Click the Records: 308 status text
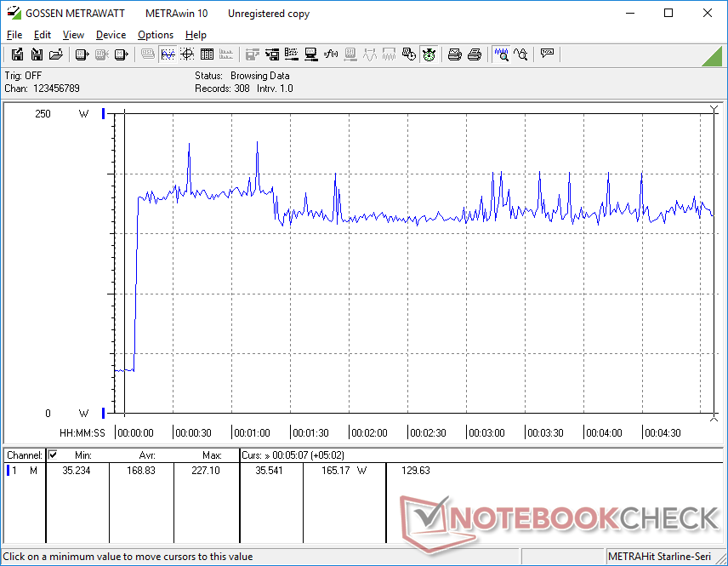The height and width of the screenshot is (566, 728). coord(222,89)
